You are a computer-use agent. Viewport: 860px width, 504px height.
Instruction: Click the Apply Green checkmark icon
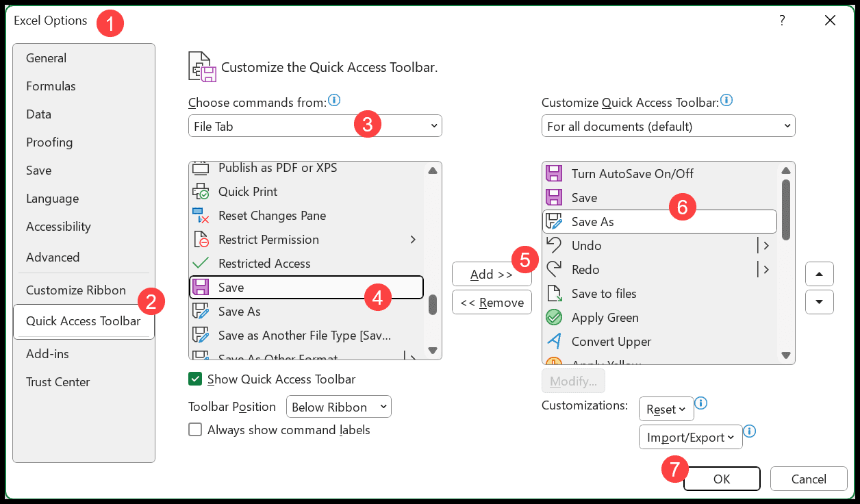click(553, 318)
